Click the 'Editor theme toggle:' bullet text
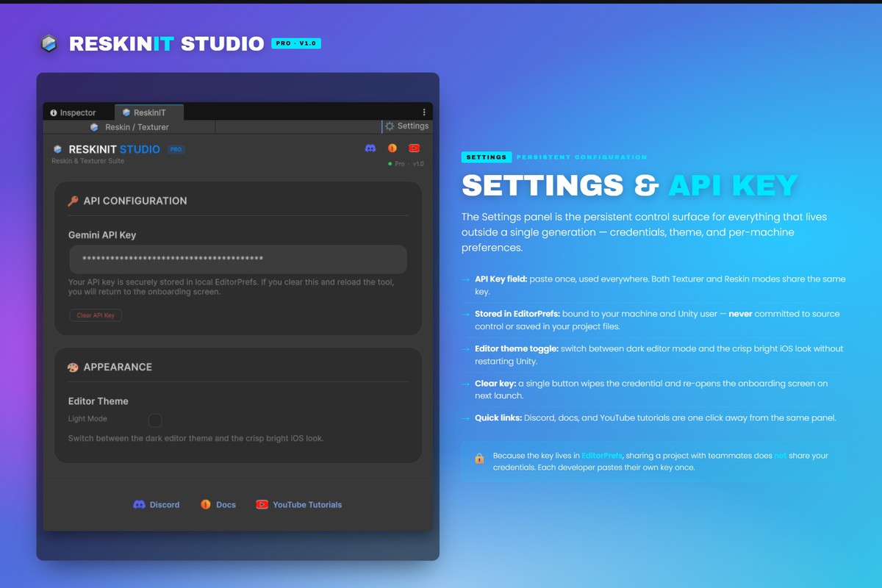This screenshot has width=882, height=588. point(516,348)
